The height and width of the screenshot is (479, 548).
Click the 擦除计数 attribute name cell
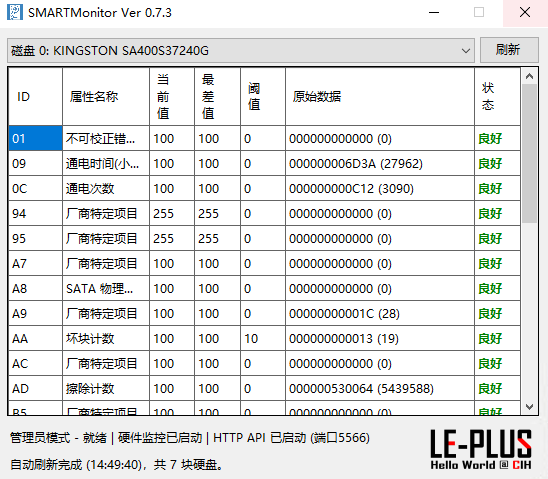click(106, 389)
